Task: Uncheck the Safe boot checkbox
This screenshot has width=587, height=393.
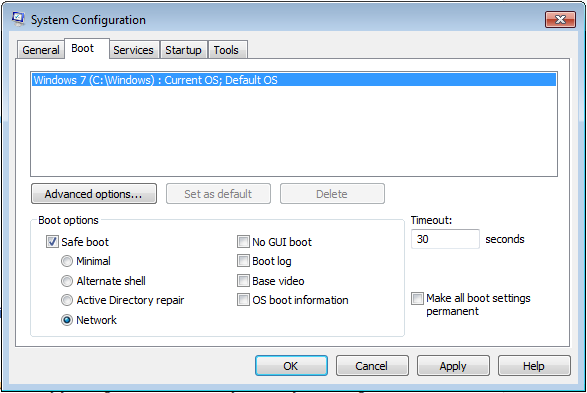Action: [x=52, y=242]
